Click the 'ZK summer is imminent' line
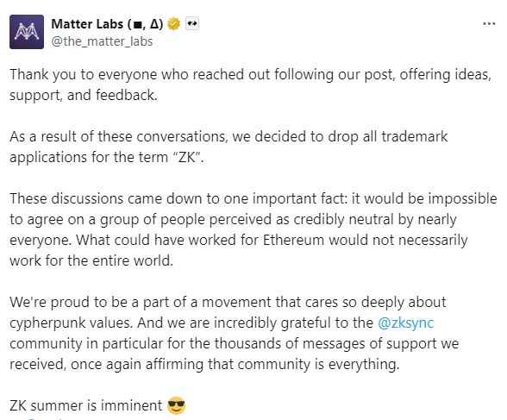The height and width of the screenshot is (420, 507). (97, 405)
